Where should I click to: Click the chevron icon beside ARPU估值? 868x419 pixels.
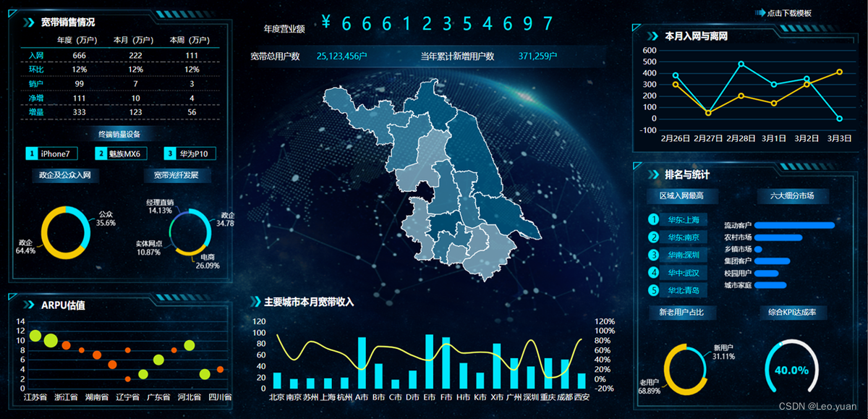click(x=28, y=305)
